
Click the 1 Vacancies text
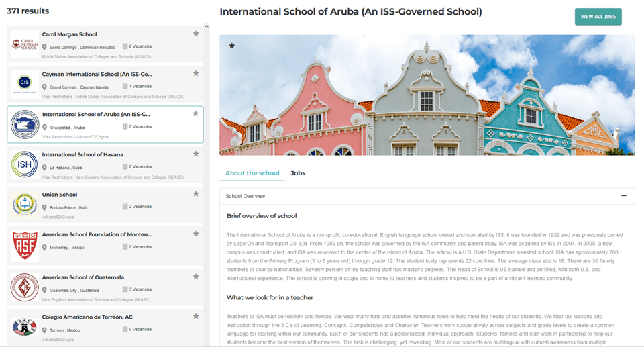point(140,87)
